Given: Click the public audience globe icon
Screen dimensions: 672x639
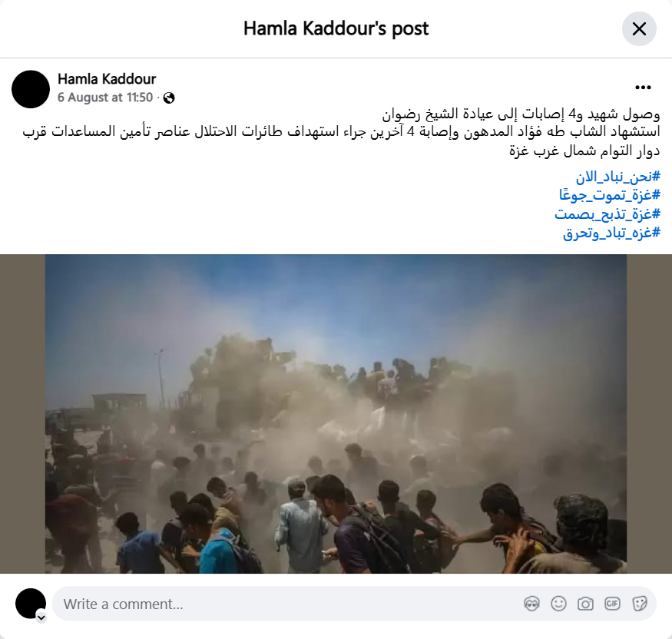Looking at the screenshot, I should [169, 98].
